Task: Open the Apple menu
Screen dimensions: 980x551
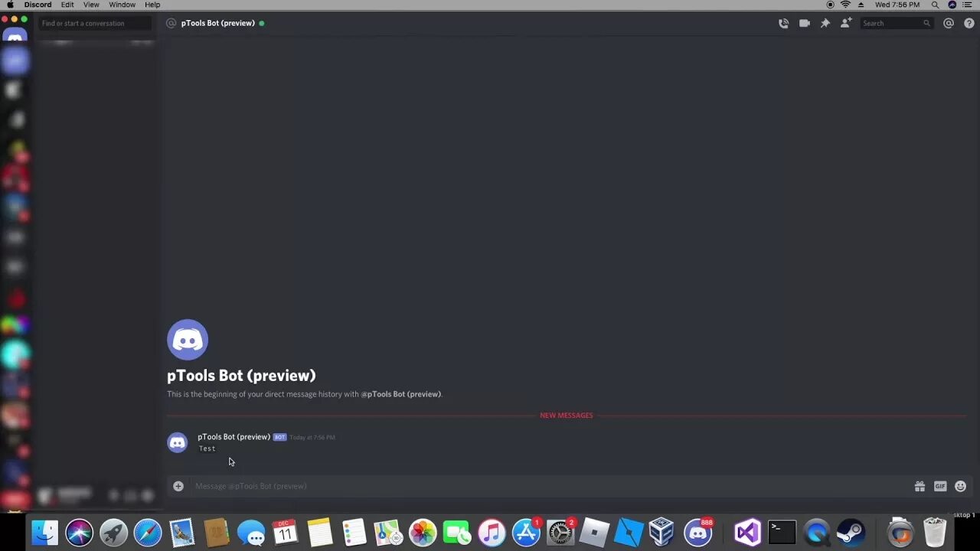Action: point(10,5)
